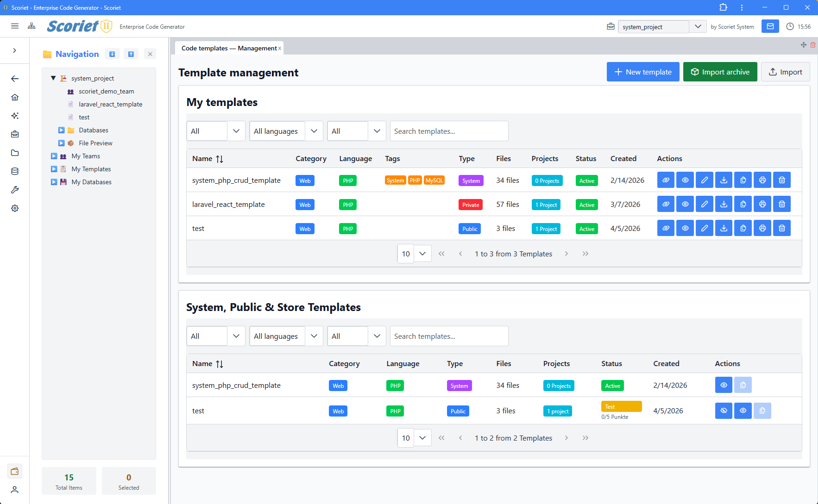Open messages via the blue envelope icon

pyautogui.click(x=770, y=26)
